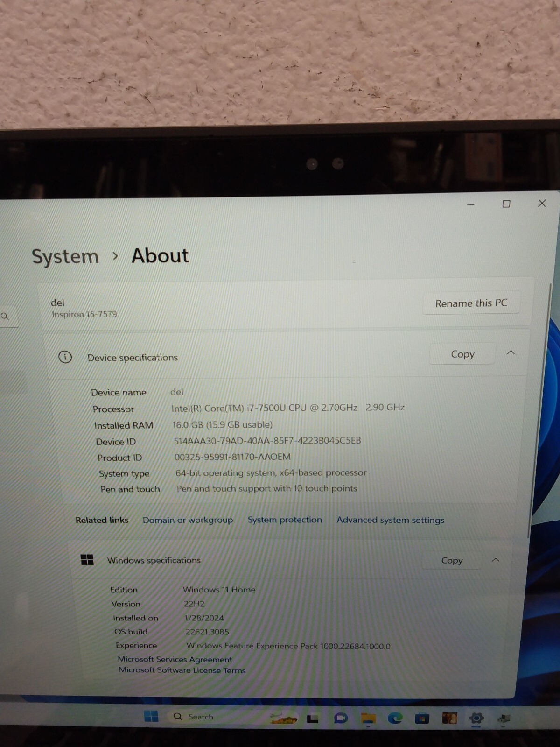Click the '16.0 GB (15.9 GB usable)' RAM value
Image resolution: width=560 pixels, height=747 pixels.
point(222,424)
